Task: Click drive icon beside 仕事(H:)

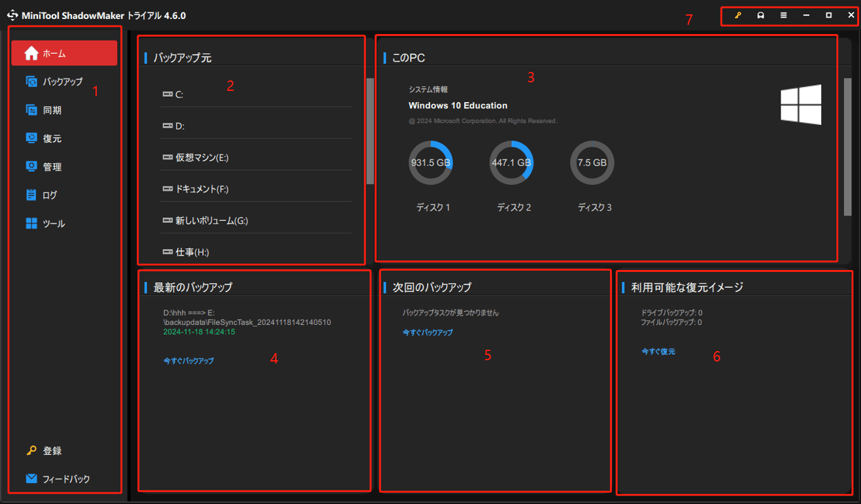Action: [167, 252]
